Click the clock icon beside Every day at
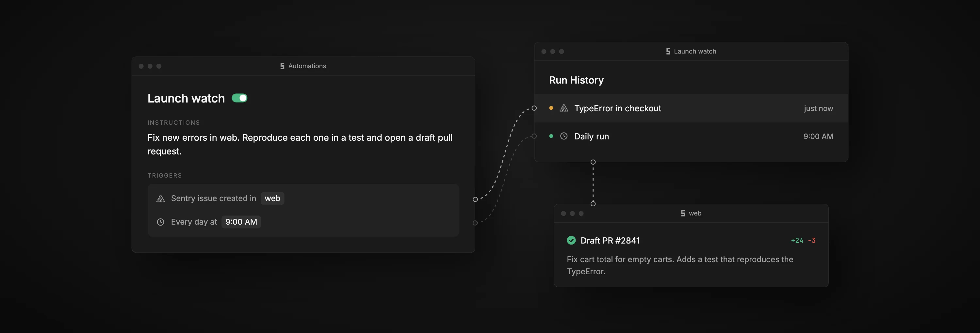 pos(160,222)
